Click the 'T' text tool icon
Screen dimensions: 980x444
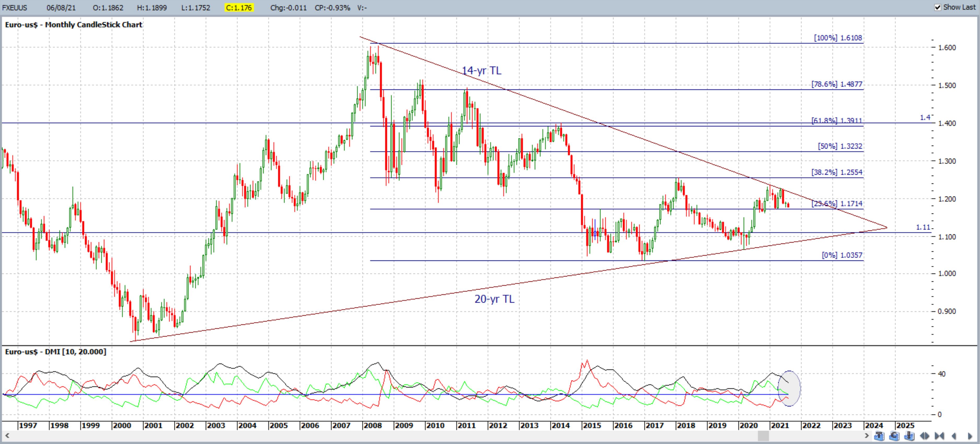click(879, 436)
